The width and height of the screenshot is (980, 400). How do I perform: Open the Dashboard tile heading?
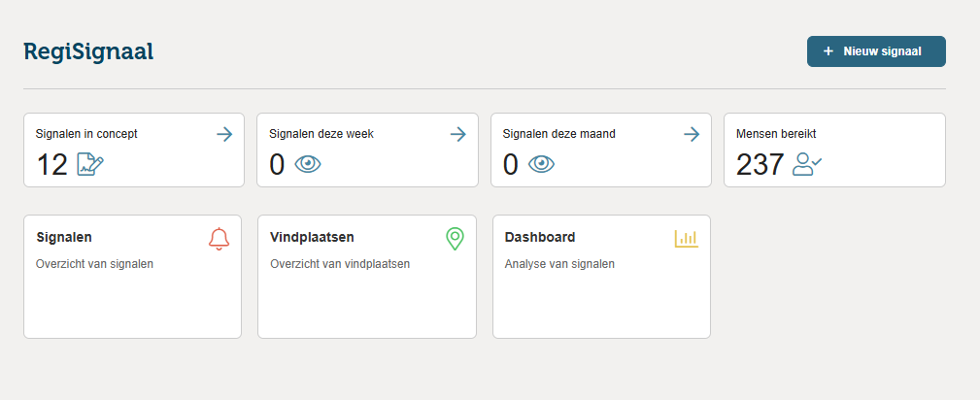540,237
